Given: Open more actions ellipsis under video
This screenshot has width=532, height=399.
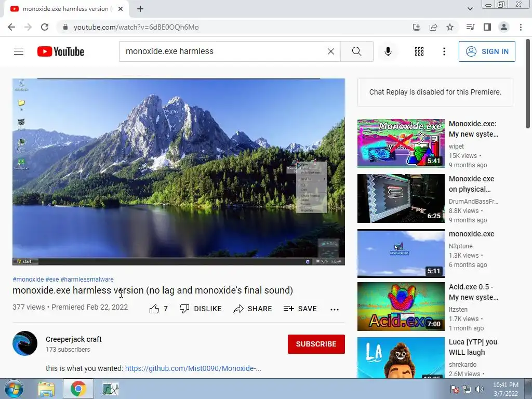Looking at the screenshot, I should pos(335,309).
